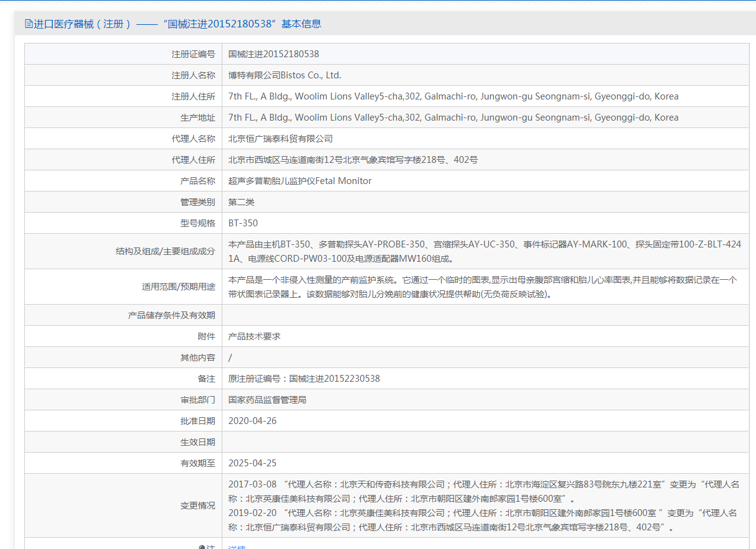Viewport: 756px width, 549px height.
Task: Click the 代理人住所 address value
Action: pyautogui.click(x=353, y=160)
